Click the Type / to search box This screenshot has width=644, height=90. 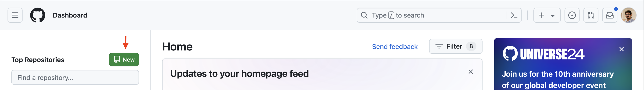(439, 15)
